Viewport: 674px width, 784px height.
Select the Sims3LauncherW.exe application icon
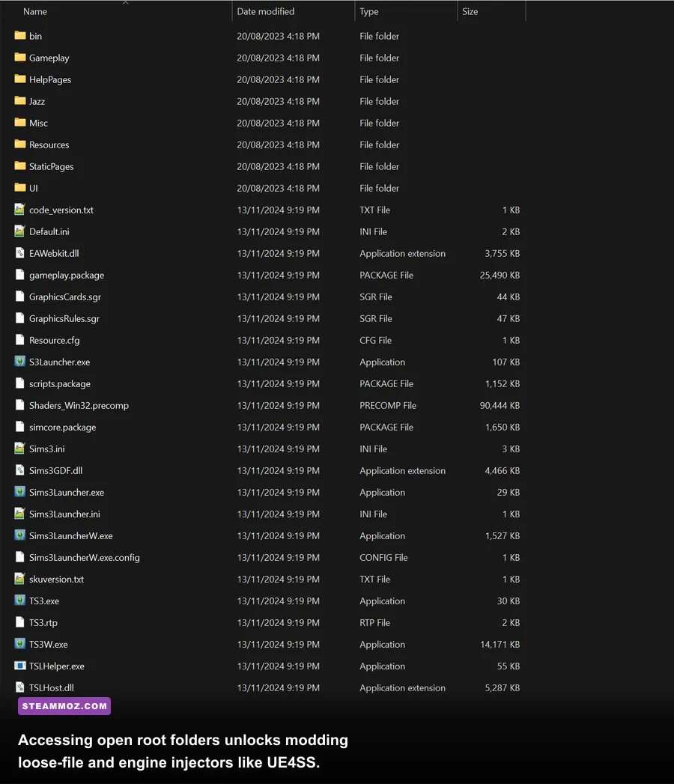19,535
